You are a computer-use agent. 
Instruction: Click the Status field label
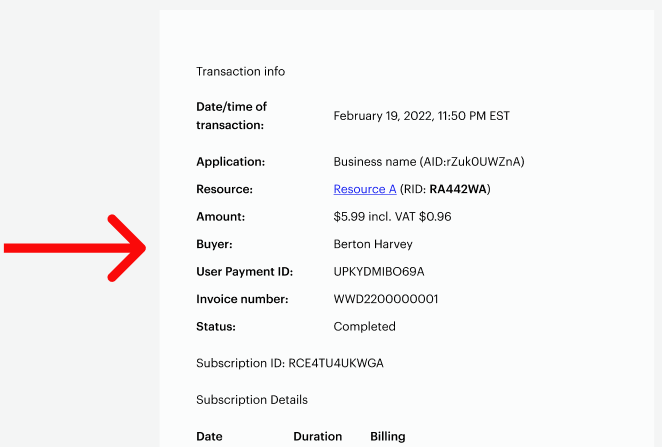(216, 326)
